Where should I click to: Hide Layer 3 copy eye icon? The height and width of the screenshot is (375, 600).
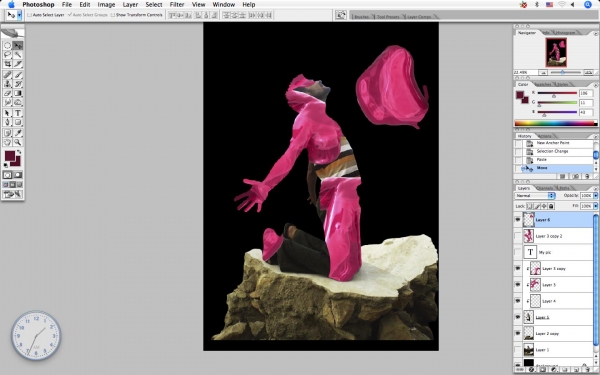coord(518,269)
